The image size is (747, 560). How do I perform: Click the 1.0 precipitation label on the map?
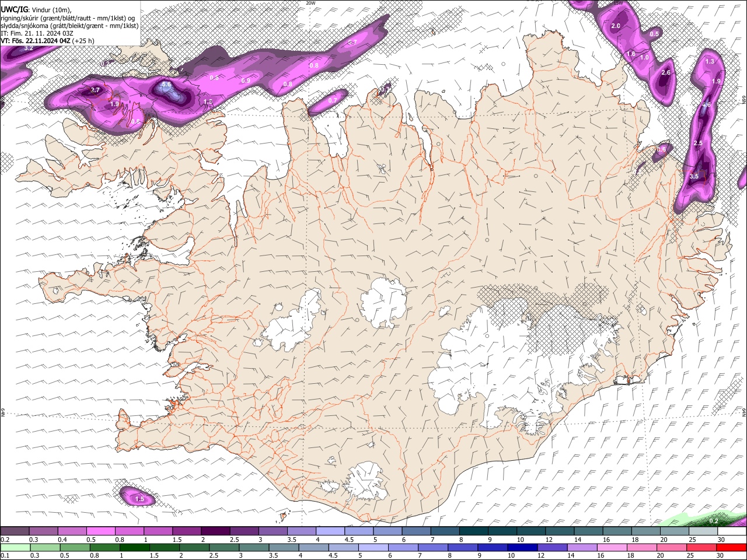(x=644, y=57)
